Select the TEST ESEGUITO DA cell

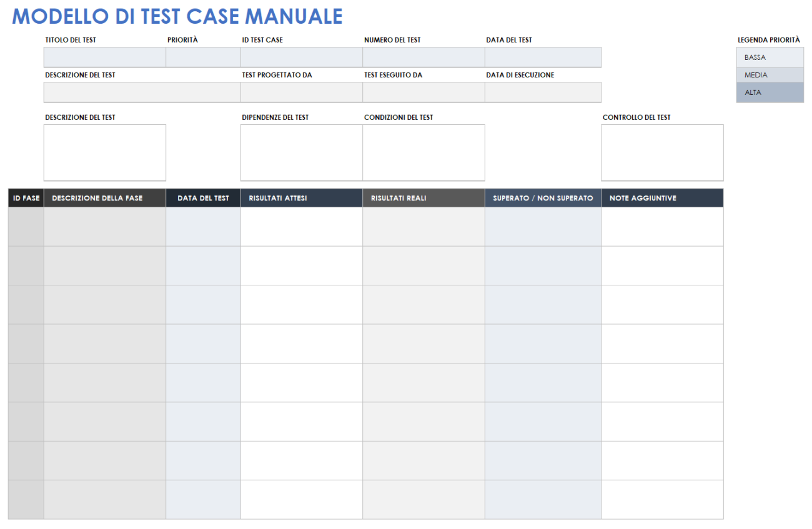pyautogui.click(x=423, y=92)
